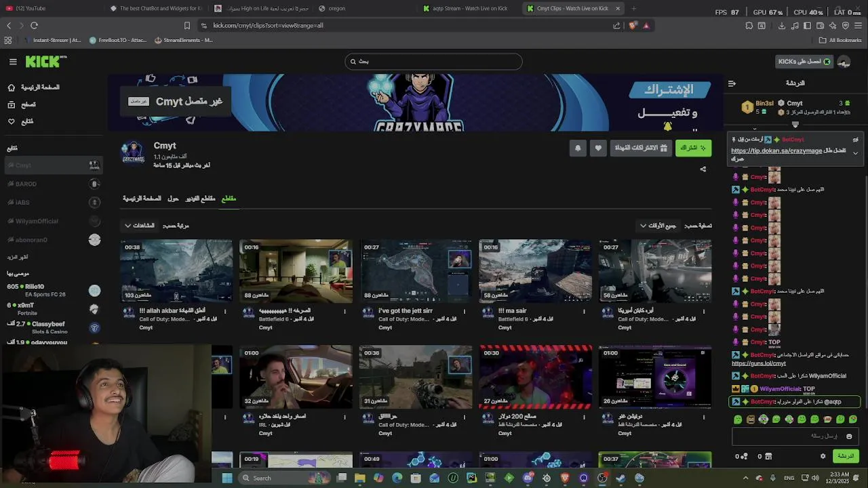The height and width of the screenshot is (488, 868).
Task: Open options menu for 'allah akbar' clip
Action: (x=225, y=312)
